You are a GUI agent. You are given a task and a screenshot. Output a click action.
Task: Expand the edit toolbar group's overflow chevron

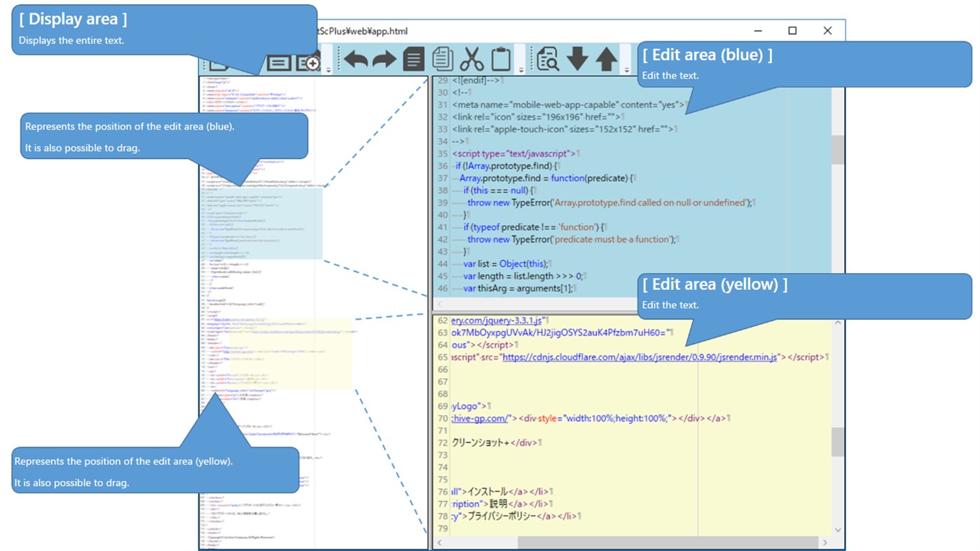coord(520,69)
